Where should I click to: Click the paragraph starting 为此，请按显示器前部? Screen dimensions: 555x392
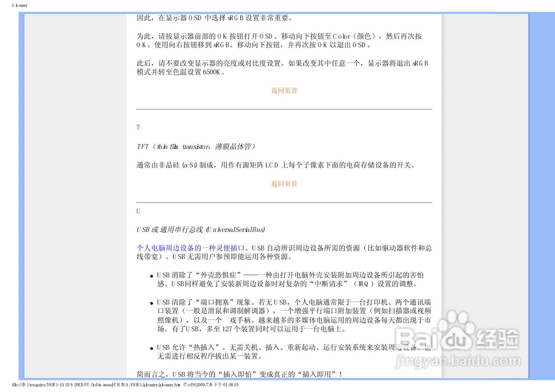pos(279,41)
